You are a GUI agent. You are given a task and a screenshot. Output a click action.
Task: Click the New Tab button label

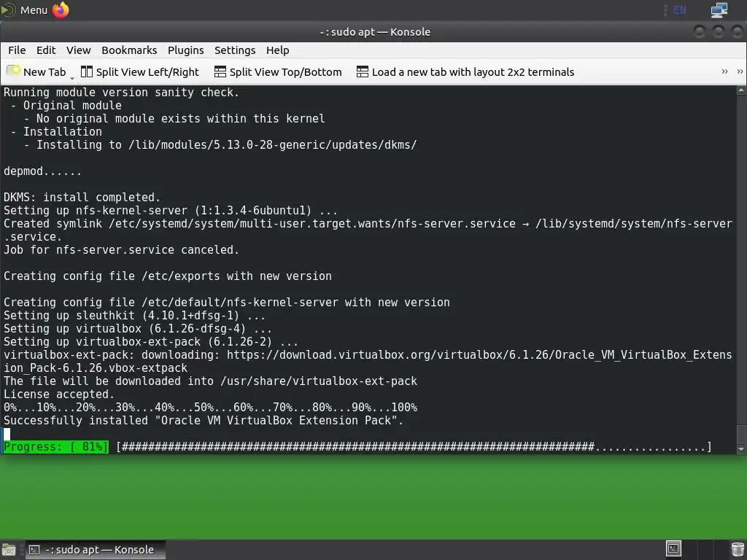44,72
